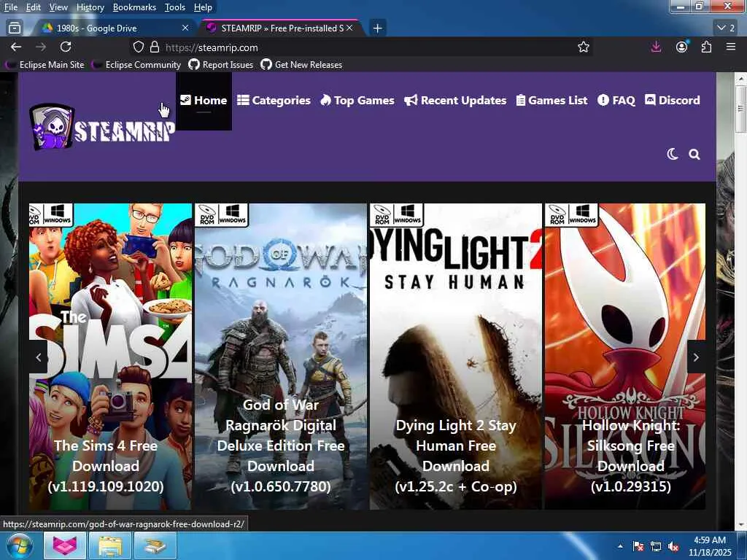747x560 pixels.
Task: Open a new tab with plus button
Action: (377, 28)
